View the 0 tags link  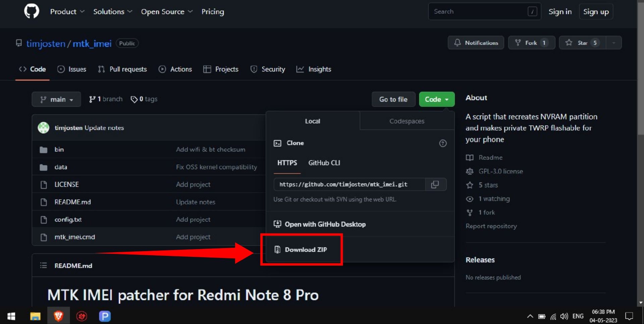click(144, 99)
